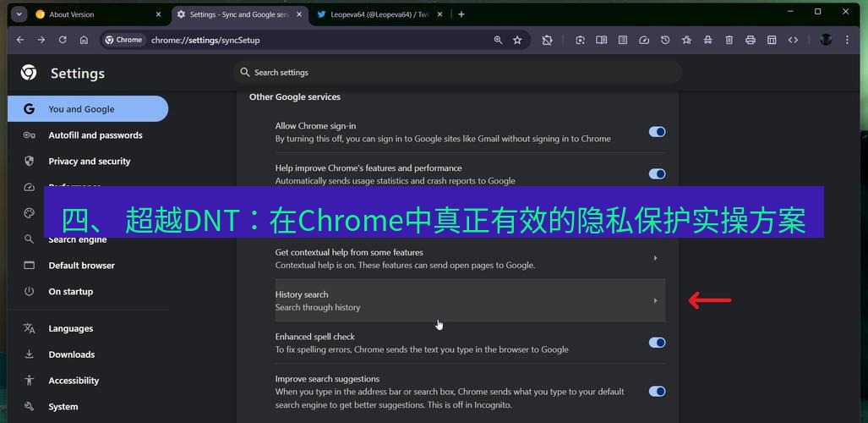Open developer tools code icon

coord(794,40)
